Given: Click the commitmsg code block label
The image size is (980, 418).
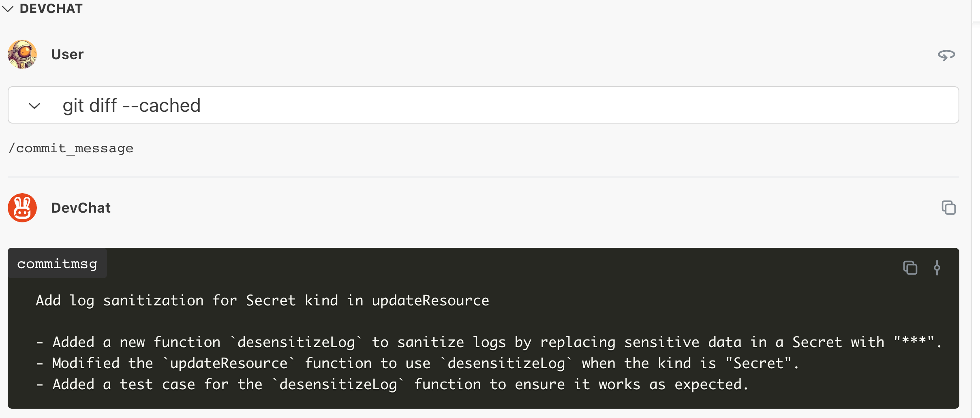Looking at the screenshot, I should [57, 264].
